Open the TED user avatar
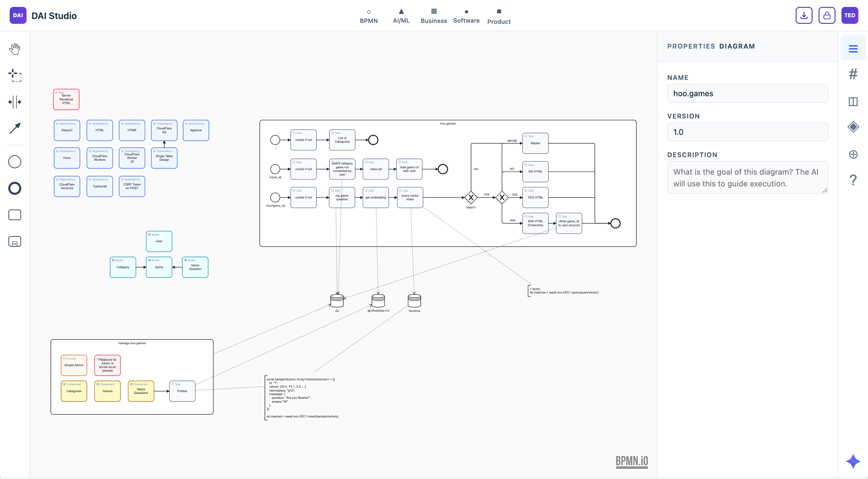 click(850, 15)
